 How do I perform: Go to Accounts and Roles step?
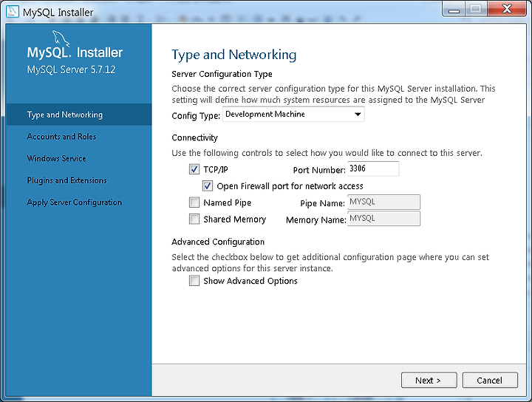[x=61, y=137]
